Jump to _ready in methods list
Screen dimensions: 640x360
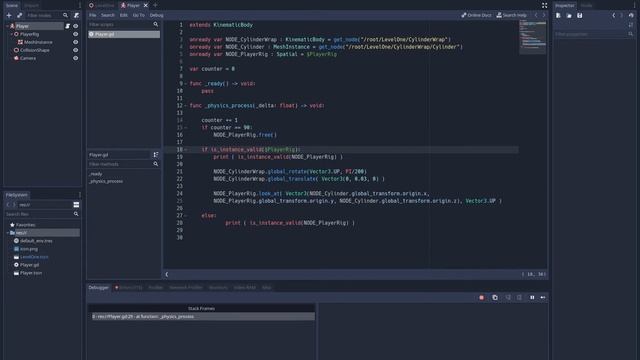point(96,174)
